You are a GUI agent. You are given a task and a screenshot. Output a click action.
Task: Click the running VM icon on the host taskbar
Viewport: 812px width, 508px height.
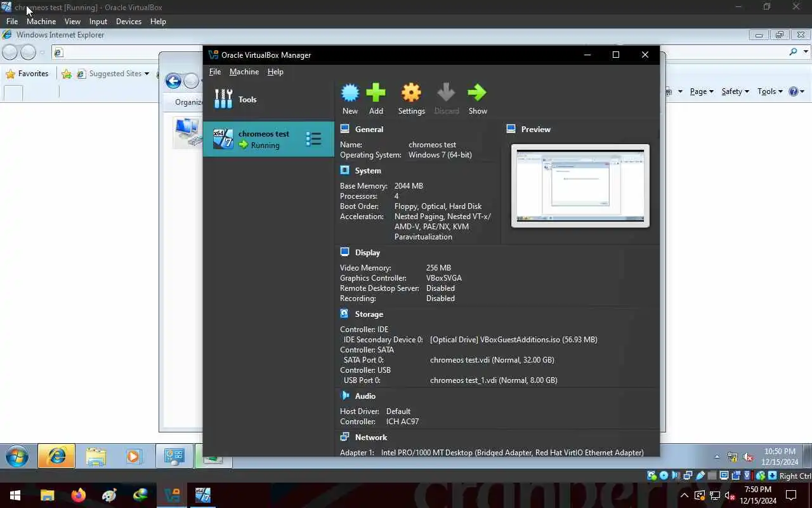click(x=203, y=495)
